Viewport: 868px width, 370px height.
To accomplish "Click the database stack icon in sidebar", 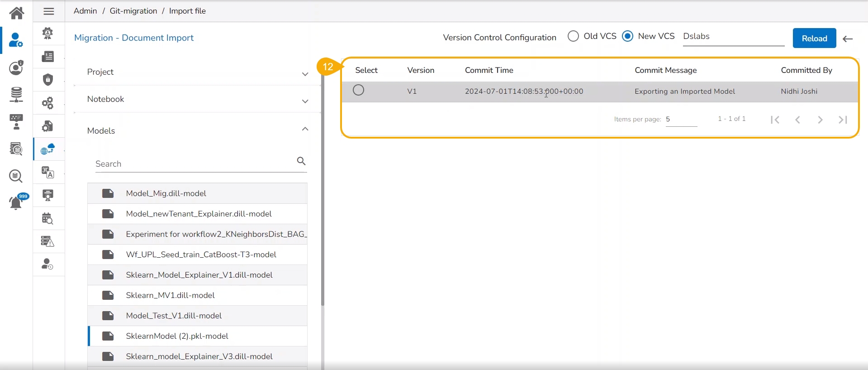I will pos(16,95).
